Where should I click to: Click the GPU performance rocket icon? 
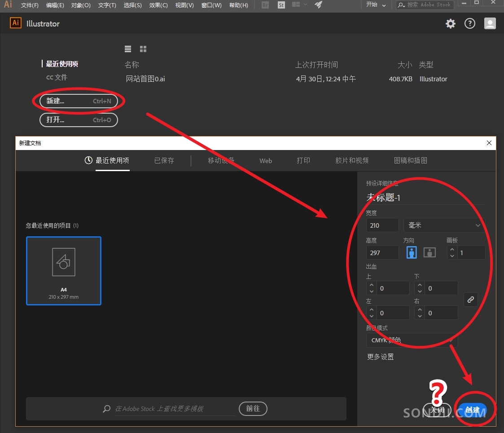tap(318, 4)
